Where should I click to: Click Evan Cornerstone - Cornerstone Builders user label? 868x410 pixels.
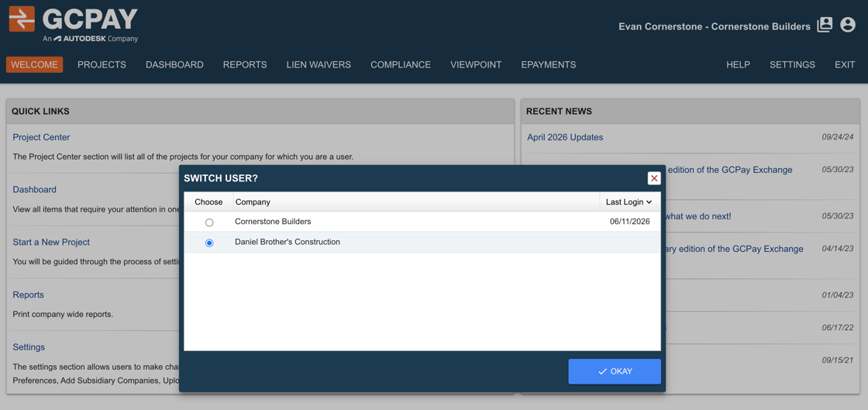714,26
